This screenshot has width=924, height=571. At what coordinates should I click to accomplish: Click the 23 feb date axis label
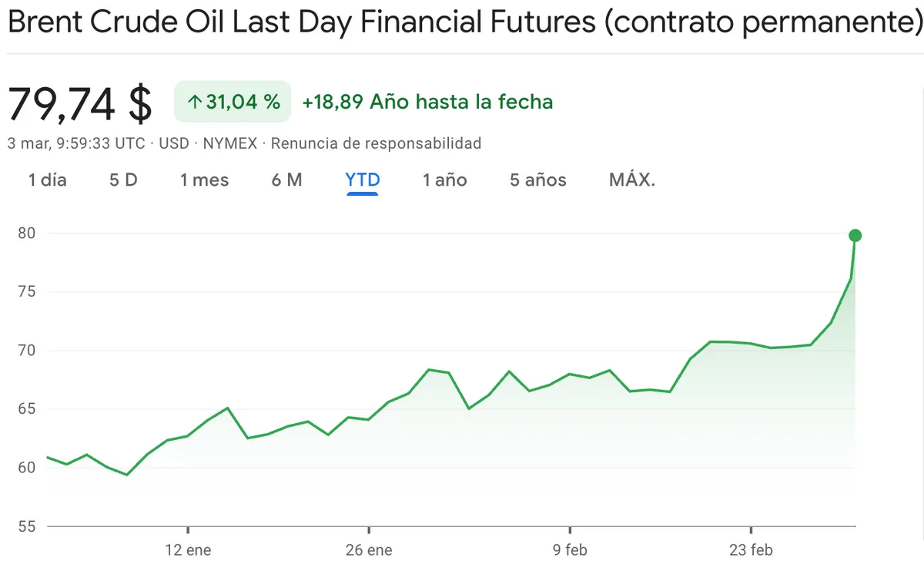pos(750,550)
